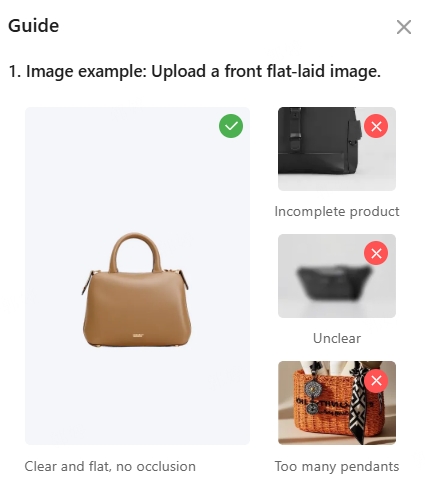Click the 'Unclear' caption

337,338
